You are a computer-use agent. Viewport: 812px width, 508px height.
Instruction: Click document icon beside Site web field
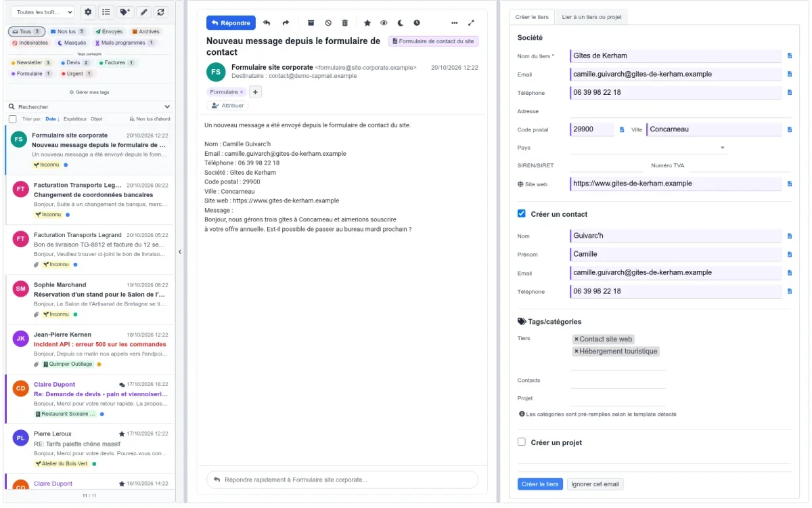click(x=789, y=183)
